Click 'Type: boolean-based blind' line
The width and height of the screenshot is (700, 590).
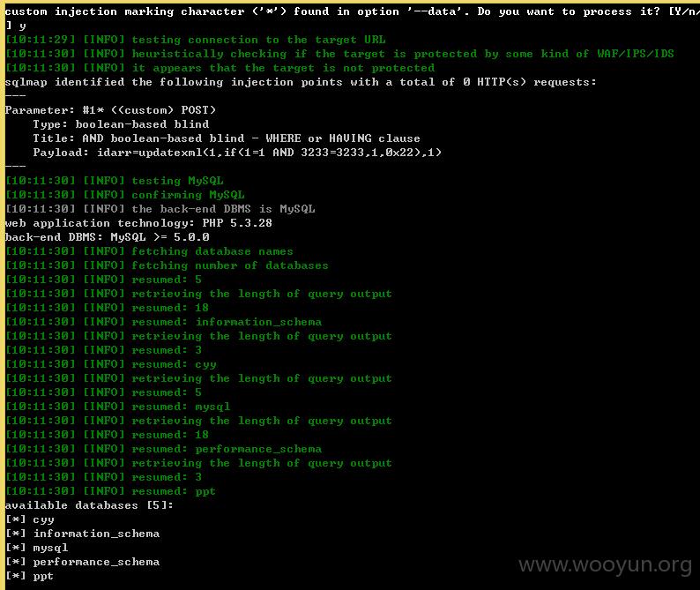[x=121, y=124]
